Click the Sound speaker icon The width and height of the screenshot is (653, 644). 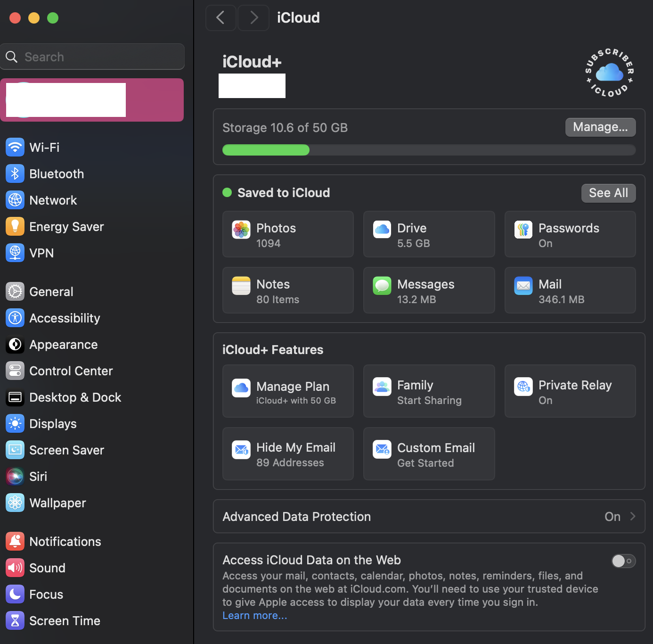pyautogui.click(x=15, y=568)
